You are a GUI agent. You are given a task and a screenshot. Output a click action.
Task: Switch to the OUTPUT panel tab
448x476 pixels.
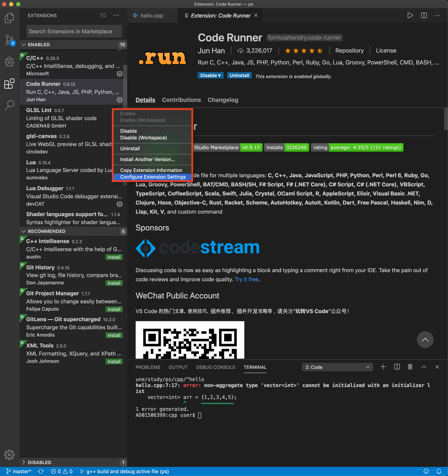point(178,367)
